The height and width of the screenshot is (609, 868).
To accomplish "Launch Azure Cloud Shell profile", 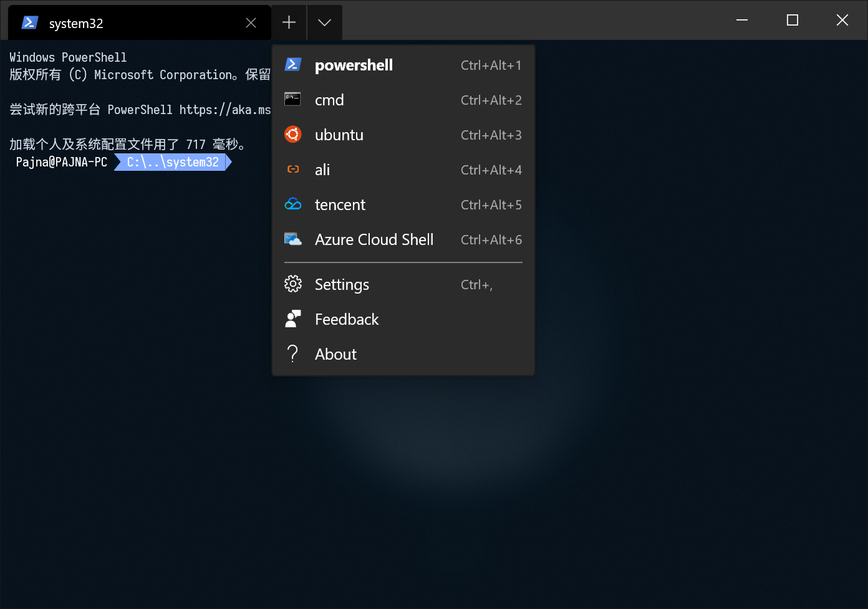I will tap(403, 239).
